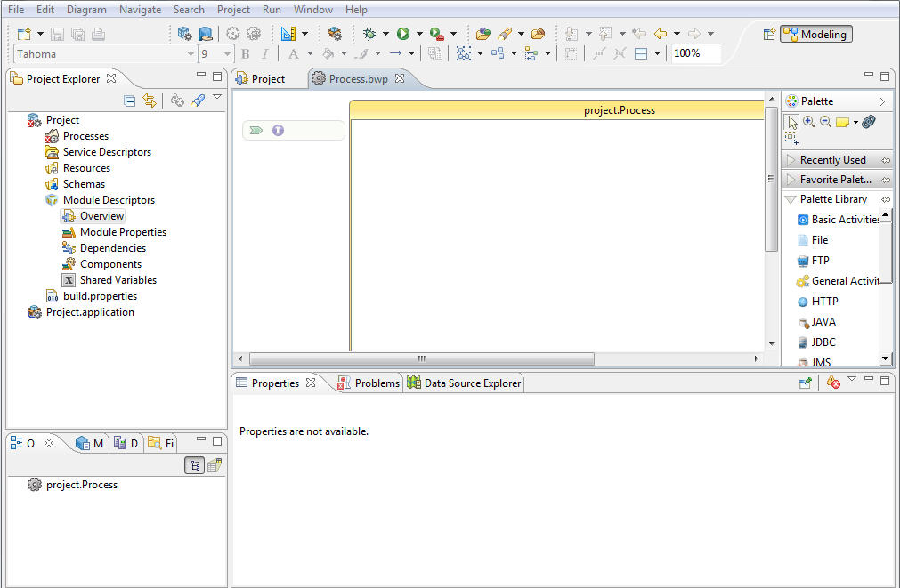Click the Zoom In tool in Palette

click(x=808, y=122)
